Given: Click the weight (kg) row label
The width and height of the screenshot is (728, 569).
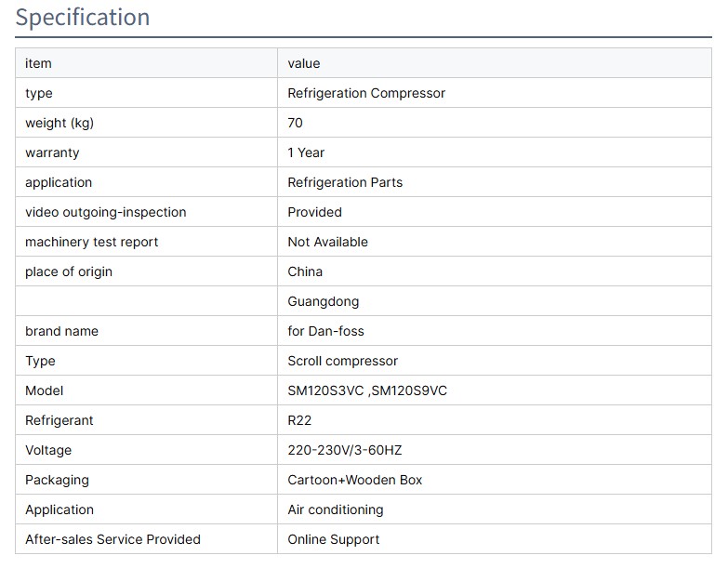Looking at the screenshot, I should [60, 123].
